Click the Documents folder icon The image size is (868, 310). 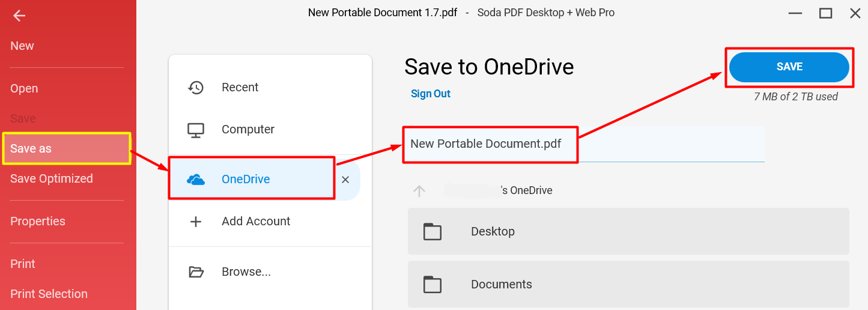(432, 284)
